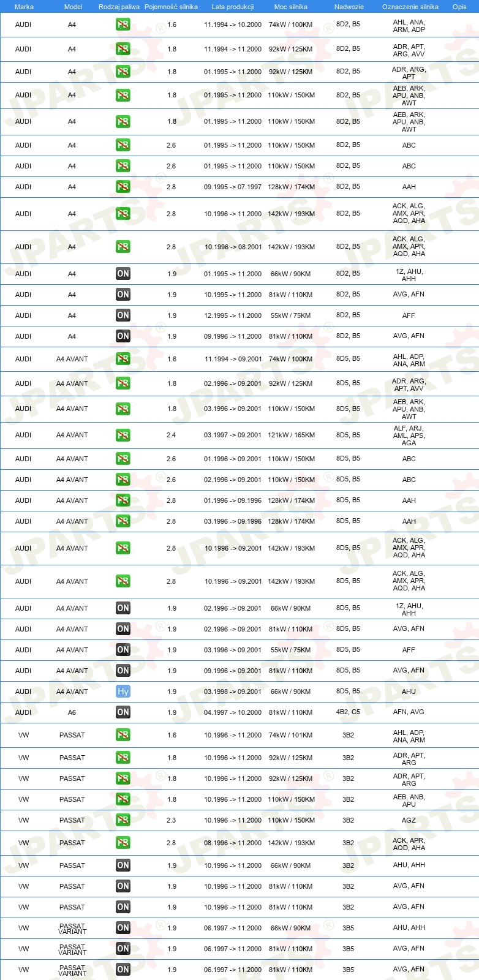Click the Model column header
Image resolution: width=479 pixels, height=980 pixels.
pos(74,7)
